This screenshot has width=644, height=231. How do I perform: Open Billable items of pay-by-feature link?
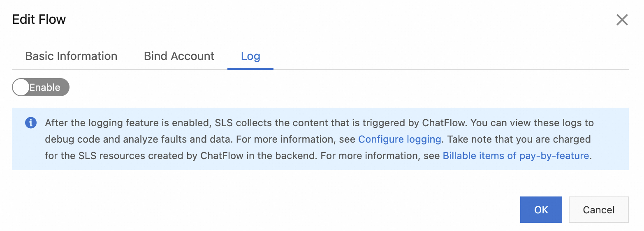tap(516, 156)
